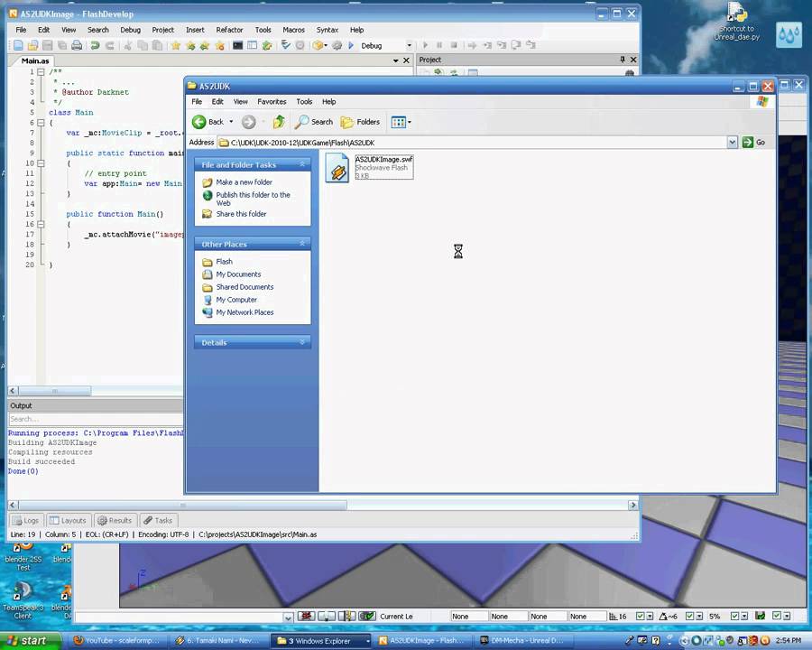The width and height of the screenshot is (812, 650).
Task: Collapse the code fold at line 16
Action: [41, 225]
